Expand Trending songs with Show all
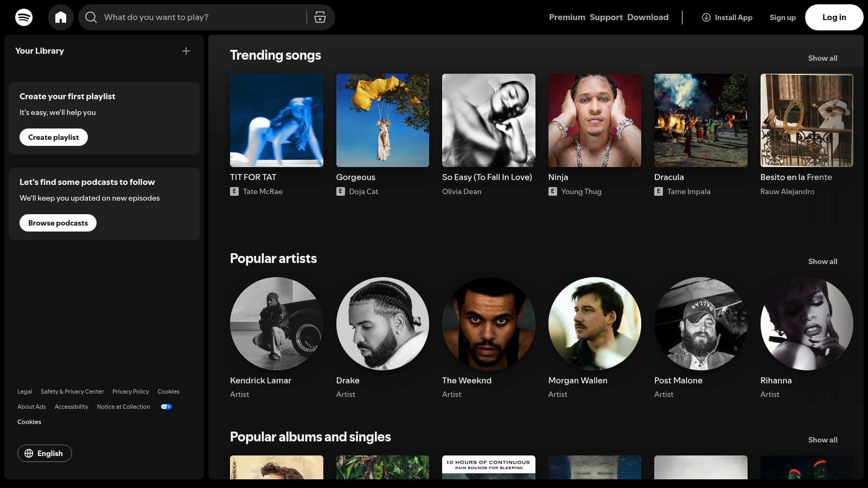 click(822, 58)
